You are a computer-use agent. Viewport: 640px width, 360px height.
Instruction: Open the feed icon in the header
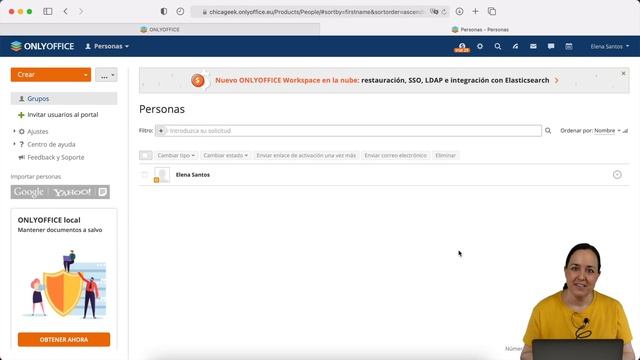(516, 46)
